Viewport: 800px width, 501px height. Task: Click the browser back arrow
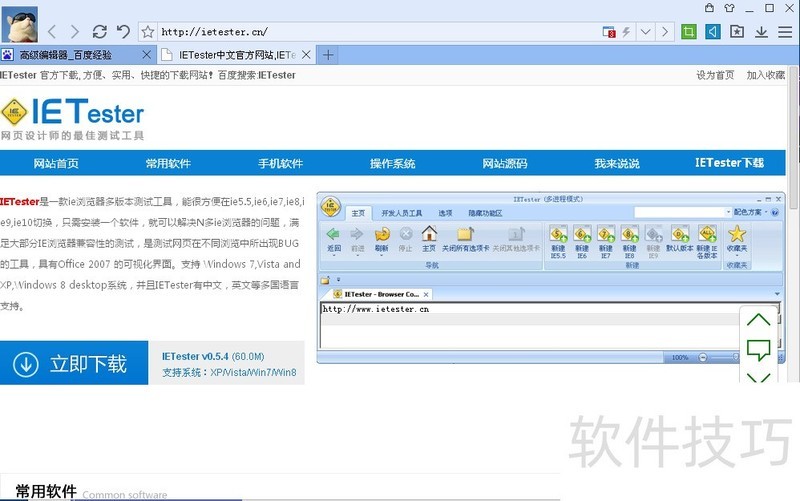pos(52,32)
